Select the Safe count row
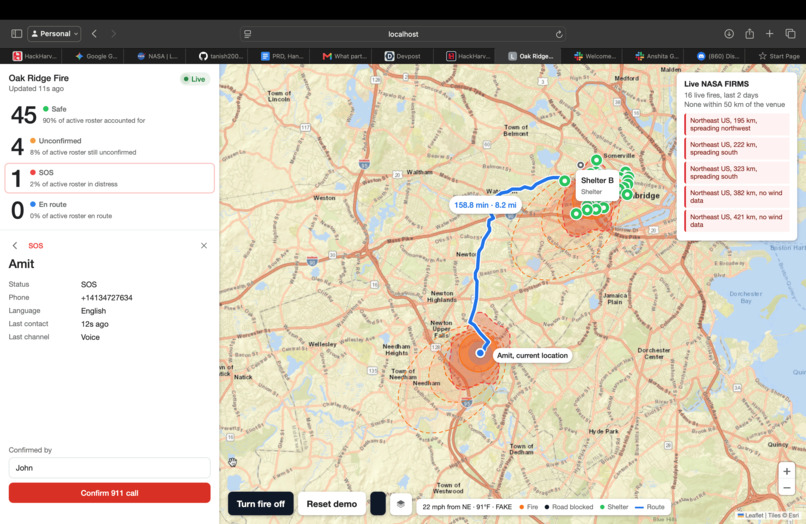Viewport: 806px width, 524px height. coord(109,114)
